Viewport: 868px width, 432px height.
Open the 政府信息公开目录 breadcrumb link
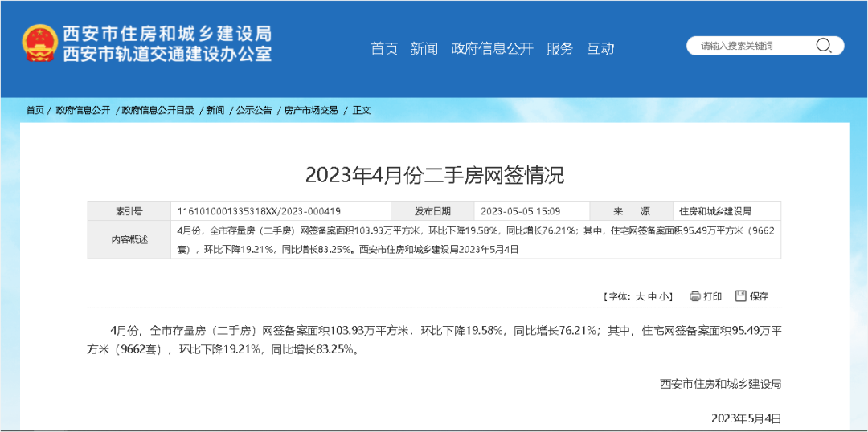[158, 110]
